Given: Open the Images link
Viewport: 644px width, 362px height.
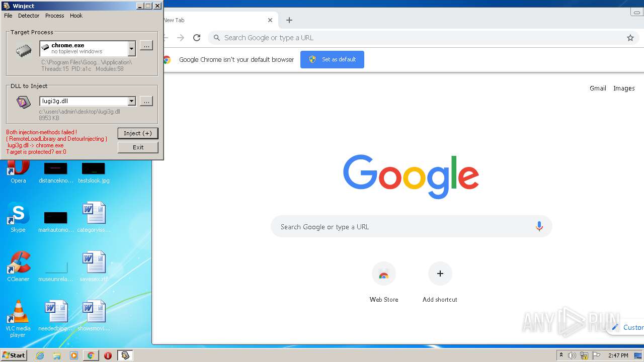Looking at the screenshot, I should coord(624,88).
